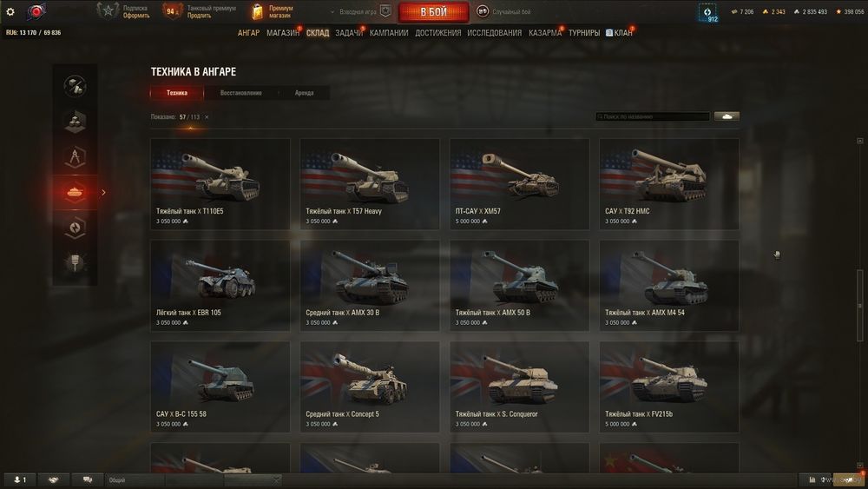Click the tank filter toggle next to search

[x=727, y=116]
